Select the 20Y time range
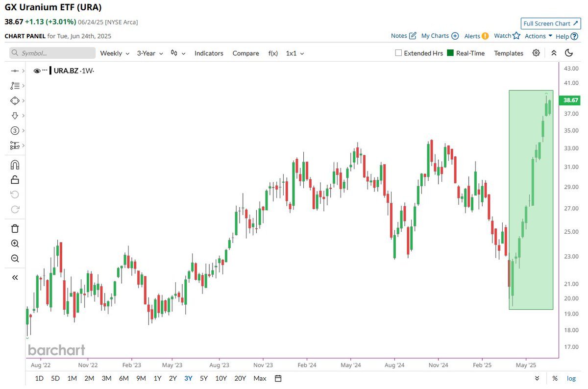This screenshot has height=389, width=588. click(x=240, y=378)
